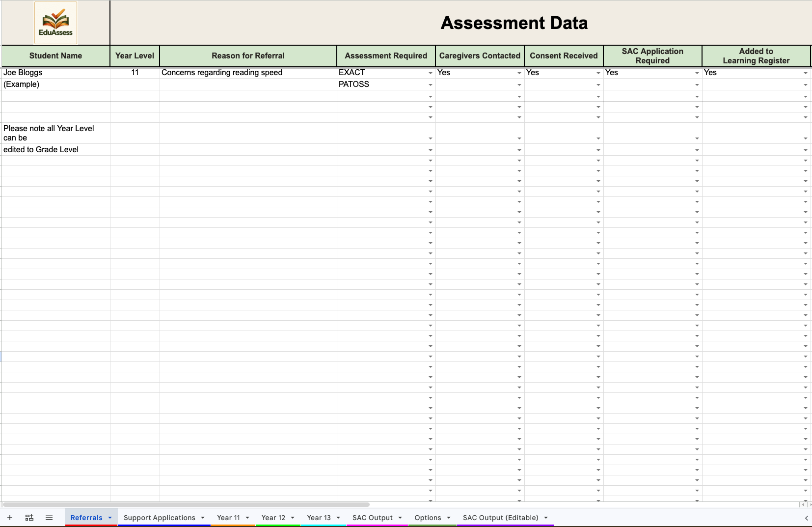Open Support Applications tab menu arrow
Viewport: 812px width, 527px height.
click(x=203, y=518)
